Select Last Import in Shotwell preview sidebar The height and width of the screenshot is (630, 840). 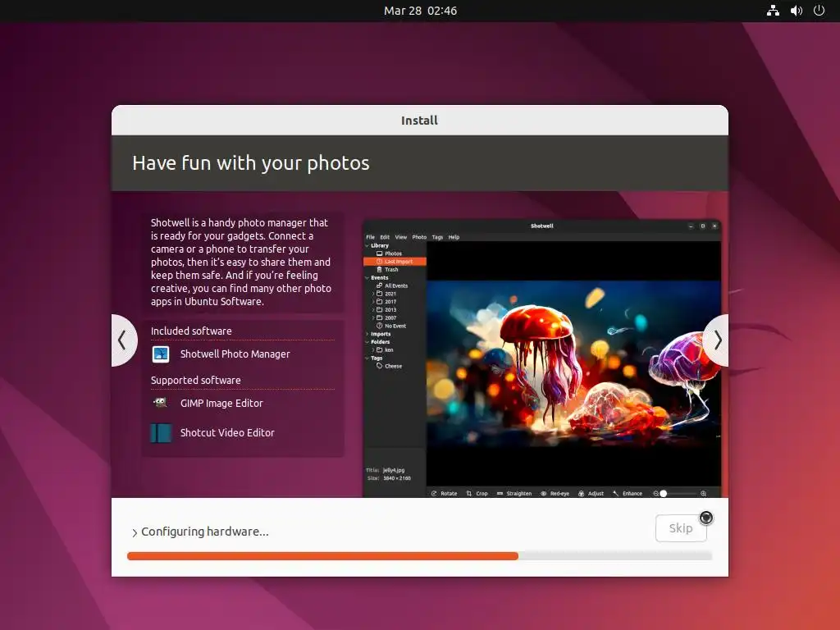point(395,262)
